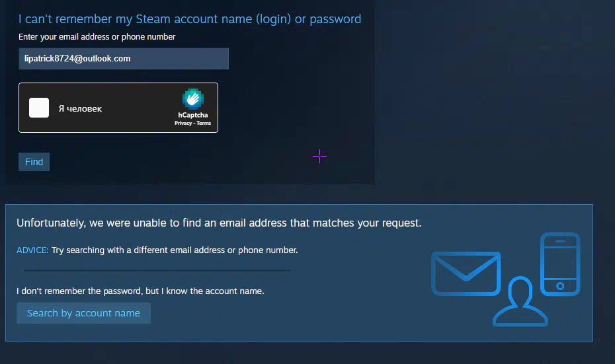Click the horizontal divider under the advice

click(157, 270)
